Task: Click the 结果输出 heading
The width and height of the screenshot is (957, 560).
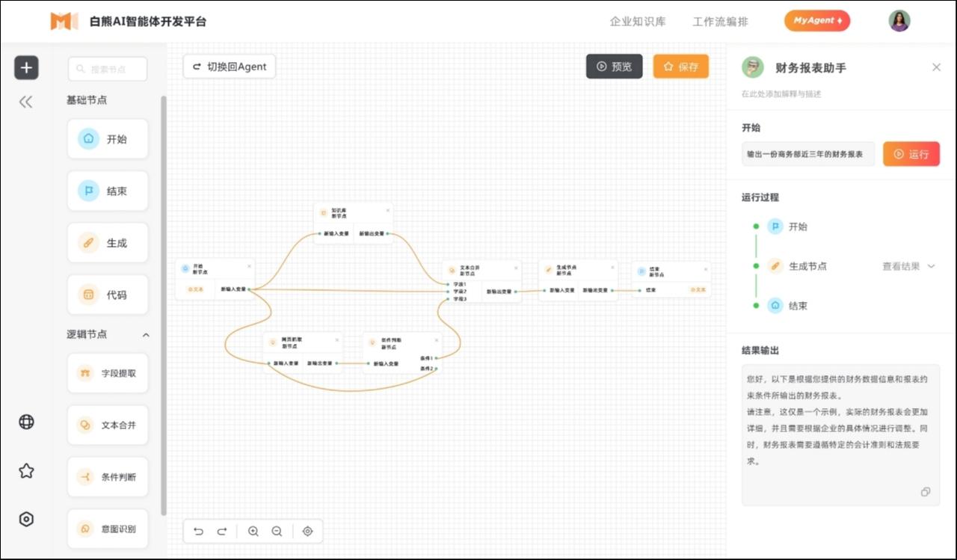Action: tap(760, 351)
